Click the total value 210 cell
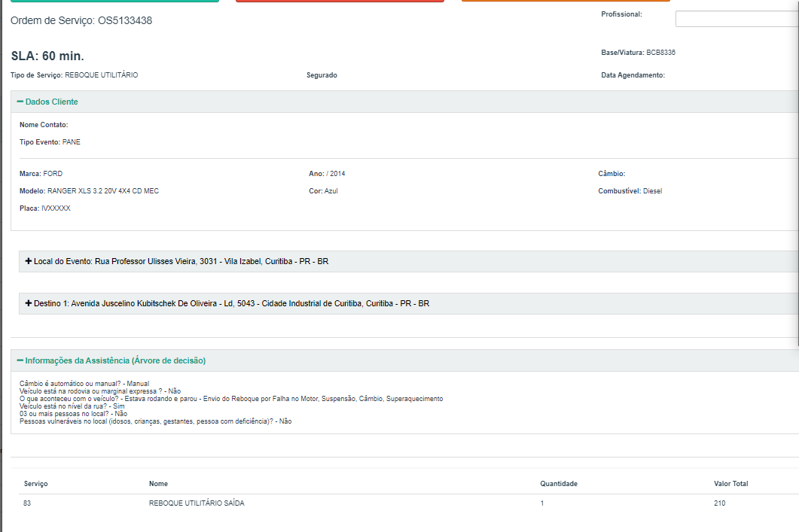Viewport: 799px width, 532px height. point(719,503)
